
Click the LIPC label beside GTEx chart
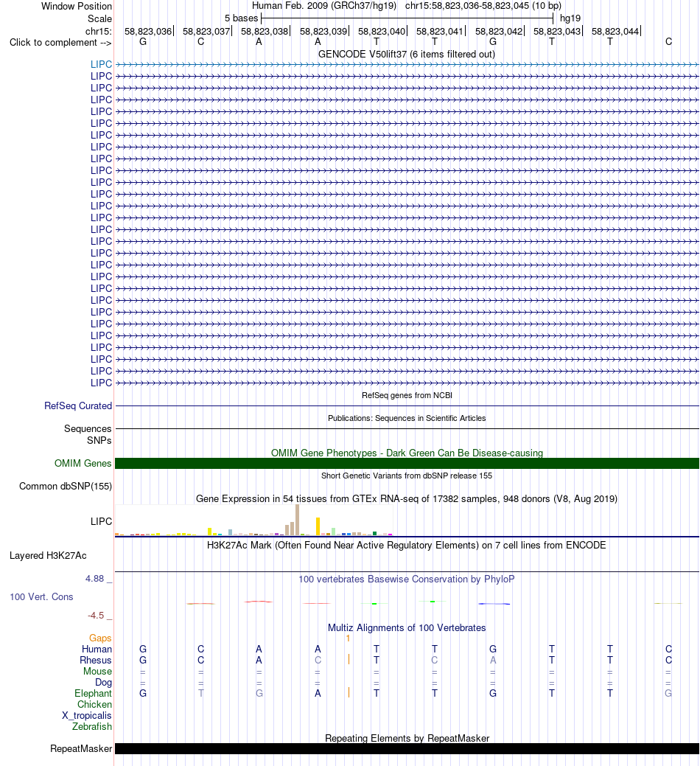click(101, 522)
